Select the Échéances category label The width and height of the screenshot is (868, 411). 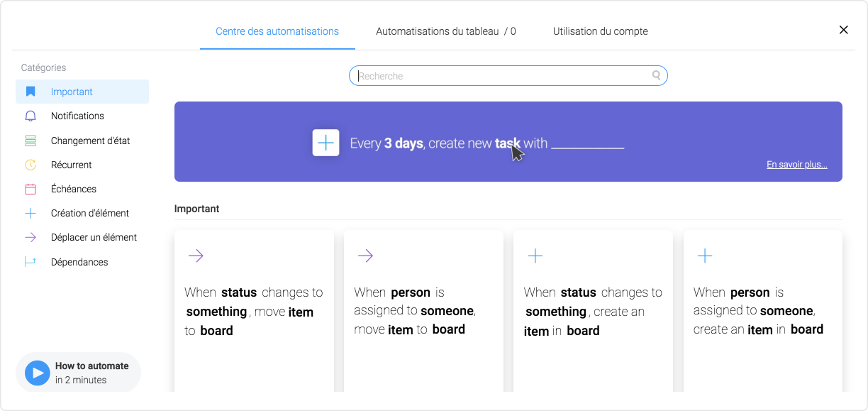(74, 189)
